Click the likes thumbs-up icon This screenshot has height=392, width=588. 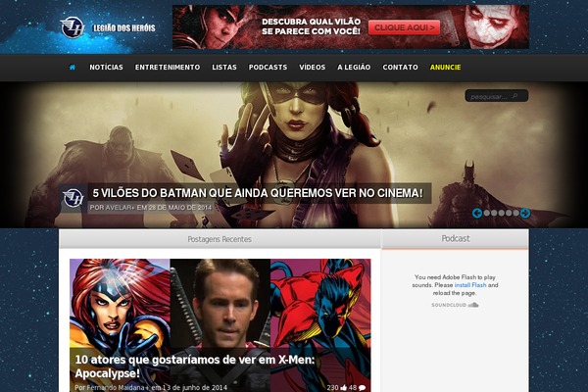[344, 387]
